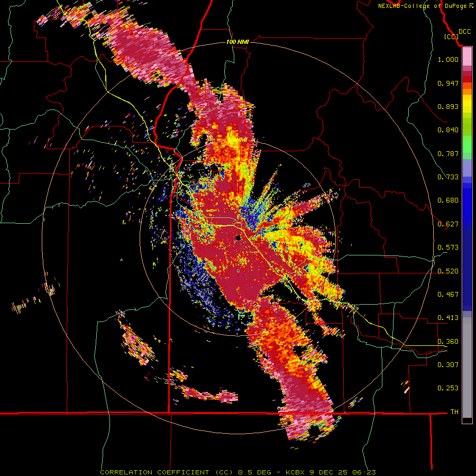Pick the bright blue swatch beside 0.680
The image size is (476, 476).
pyautogui.click(x=467, y=202)
